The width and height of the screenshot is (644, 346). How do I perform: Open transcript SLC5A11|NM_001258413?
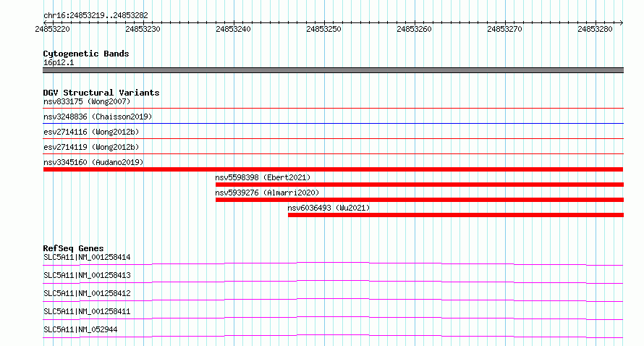[87, 275]
